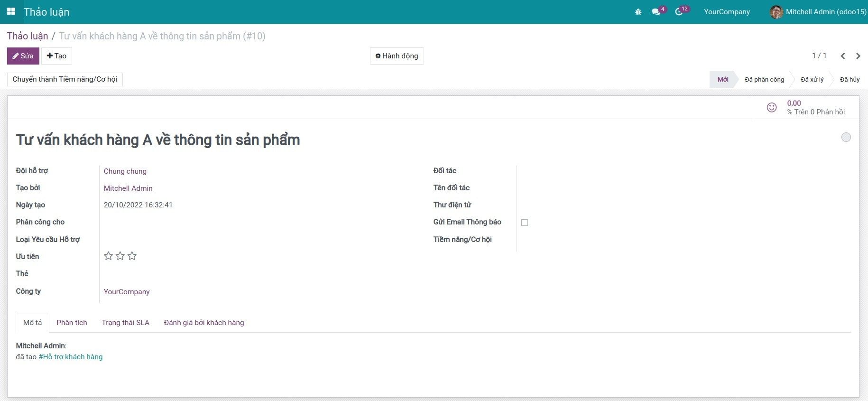Switch to the Phân tích tab
Image resolution: width=868 pixels, height=401 pixels.
pos(72,323)
